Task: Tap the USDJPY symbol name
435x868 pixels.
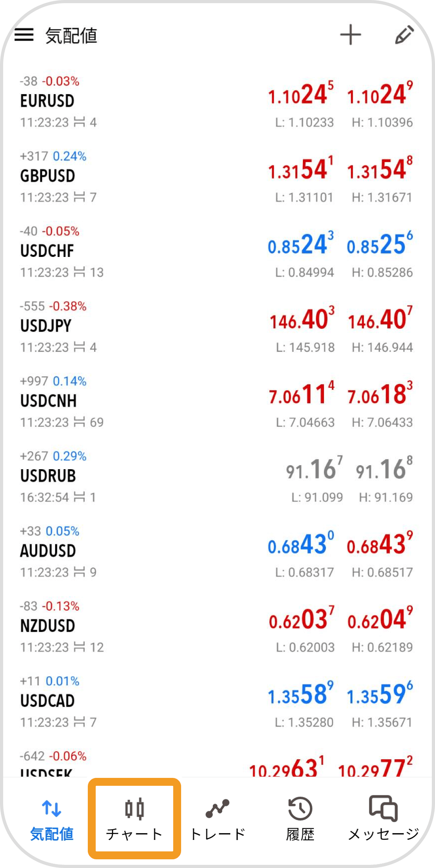Action: point(46,326)
